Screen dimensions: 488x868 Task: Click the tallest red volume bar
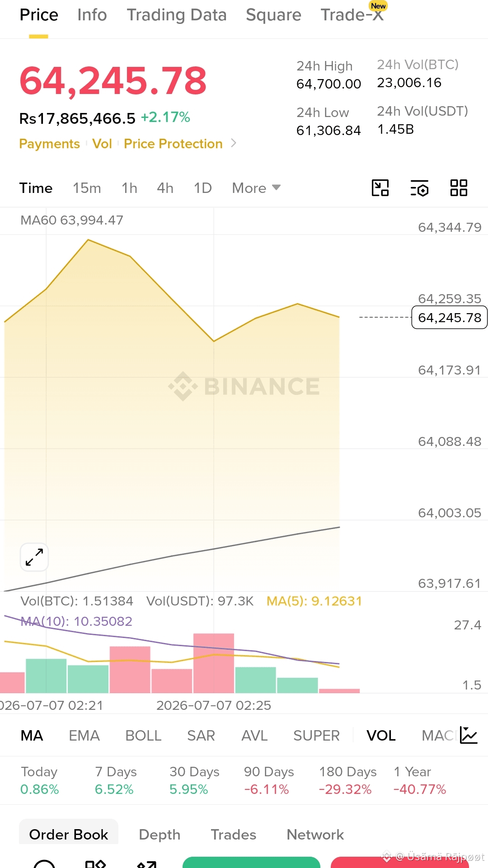[214, 663]
